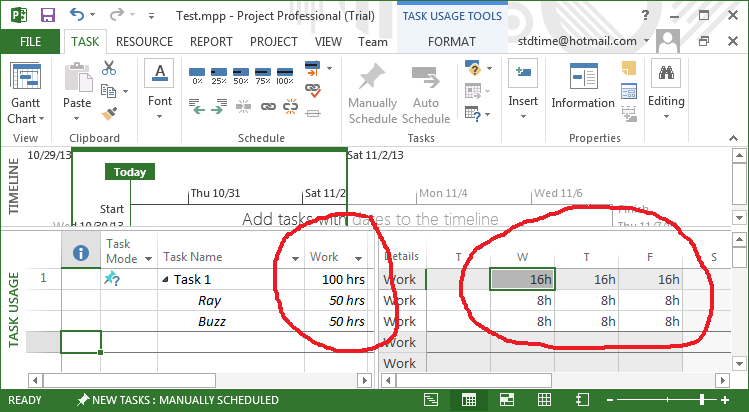The height and width of the screenshot is (412, 749).
Task: Click the Auto Schedule button
Action: (426, 93)
